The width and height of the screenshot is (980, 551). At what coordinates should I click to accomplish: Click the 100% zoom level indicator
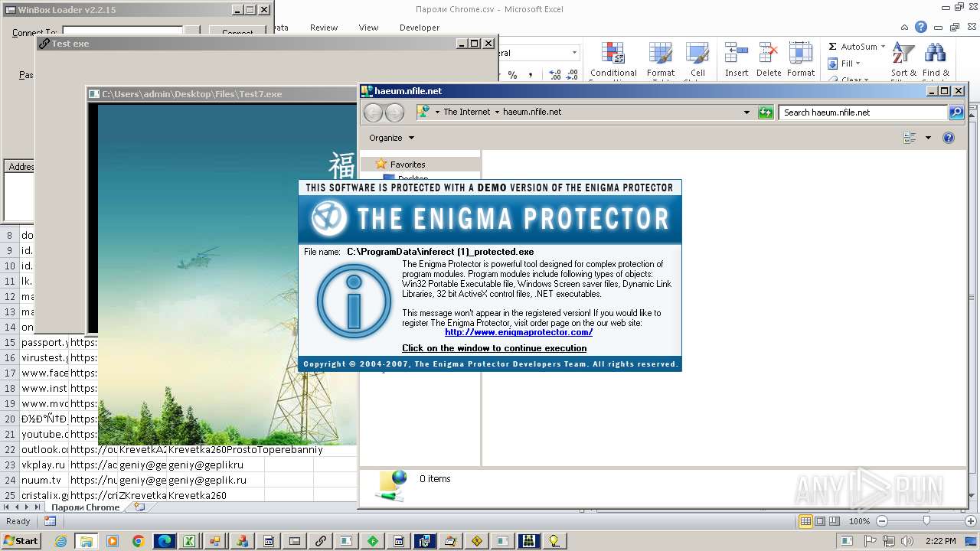click(859, 521)
